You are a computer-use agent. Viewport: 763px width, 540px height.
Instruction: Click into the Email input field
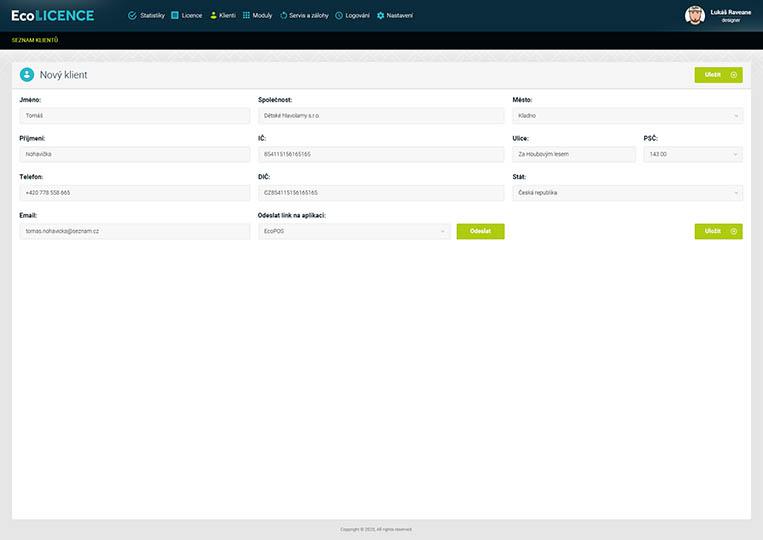(134, 231)
